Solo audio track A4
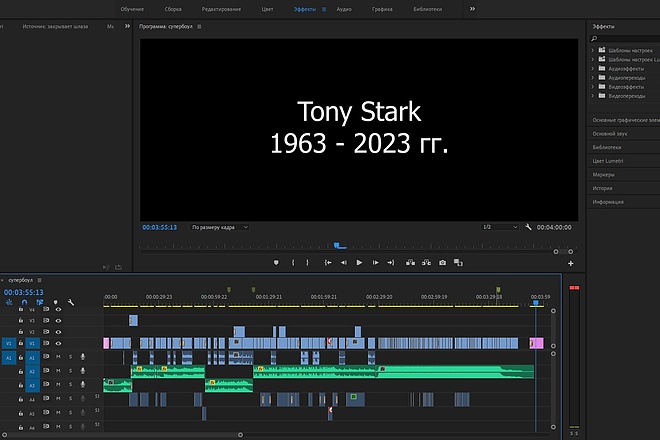 70,398
